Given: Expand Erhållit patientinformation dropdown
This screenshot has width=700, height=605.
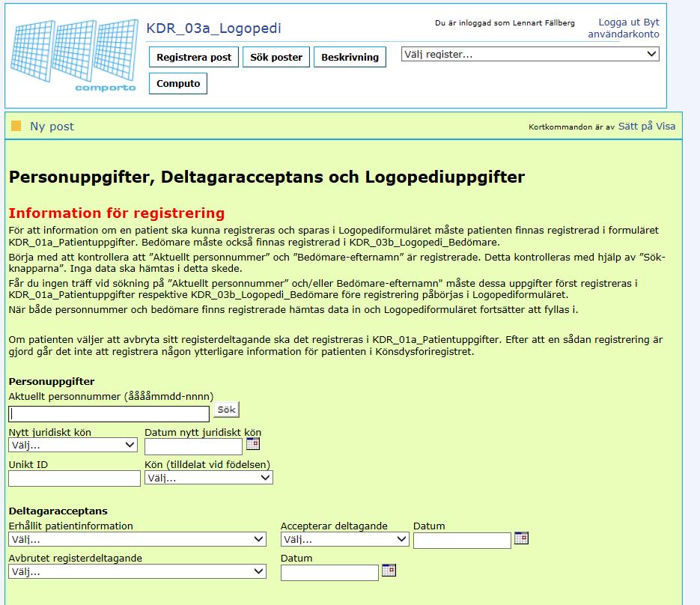Looking at the screenshot, I should coord(137,539).
